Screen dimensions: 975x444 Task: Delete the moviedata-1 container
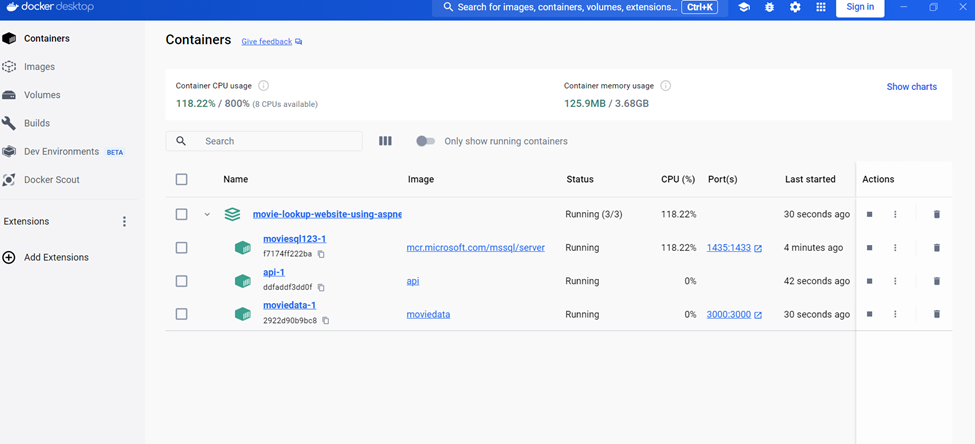[x=936, y=314]
